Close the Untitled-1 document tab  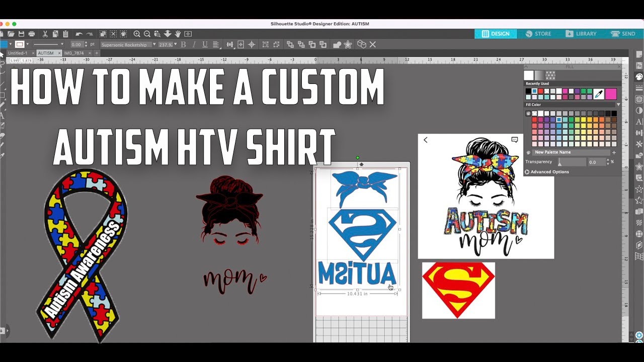(x=33, y=53)
